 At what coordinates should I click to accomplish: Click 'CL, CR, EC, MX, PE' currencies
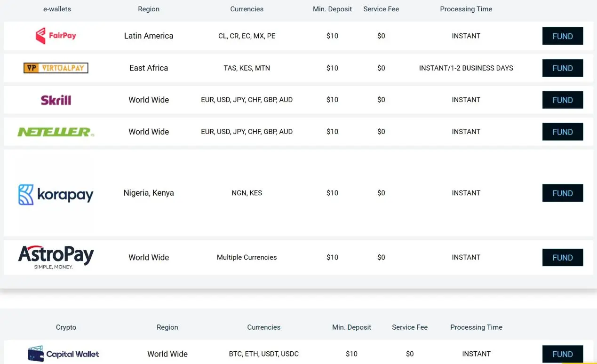coord(247,36)
